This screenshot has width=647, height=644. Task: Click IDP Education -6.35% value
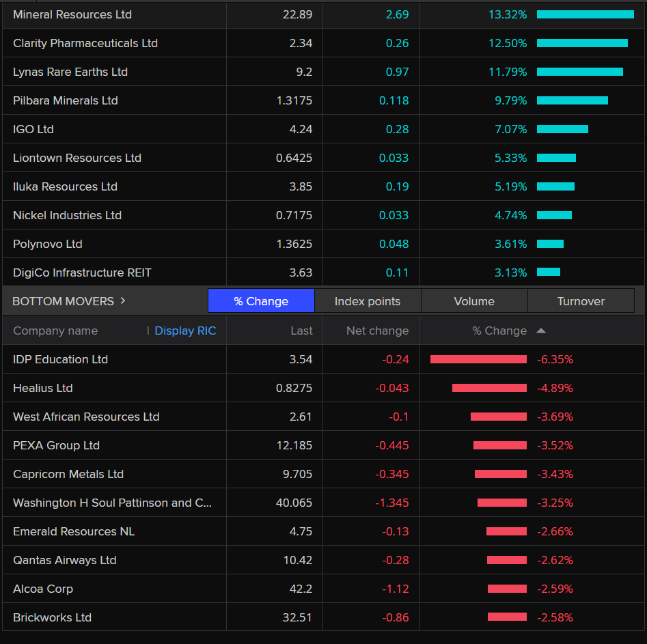[x=555, y=359]
